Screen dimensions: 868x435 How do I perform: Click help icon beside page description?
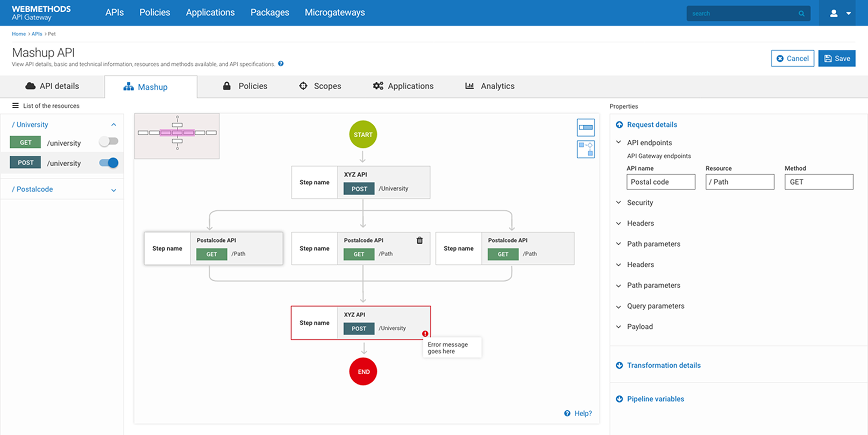281,64
